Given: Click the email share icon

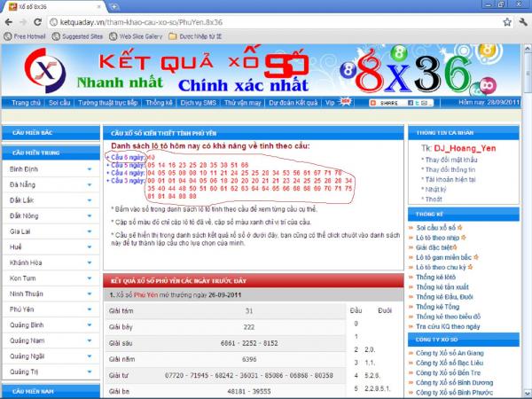Looking at the screenshot, I should pos(424,103).
